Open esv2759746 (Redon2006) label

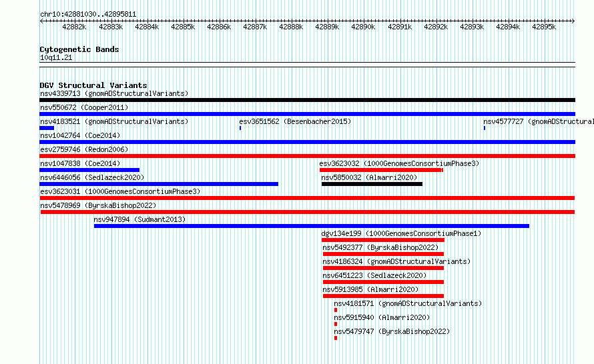(84, 149)
